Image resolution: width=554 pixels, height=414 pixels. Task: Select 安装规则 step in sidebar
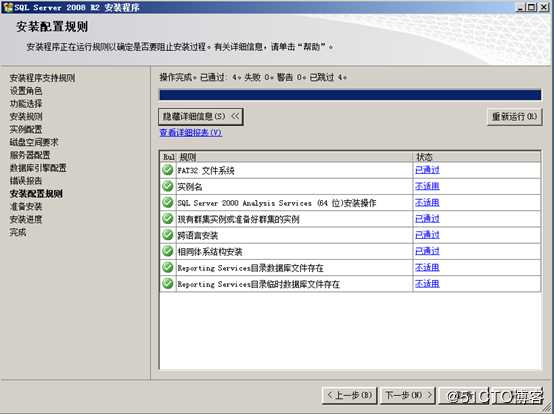26,117
